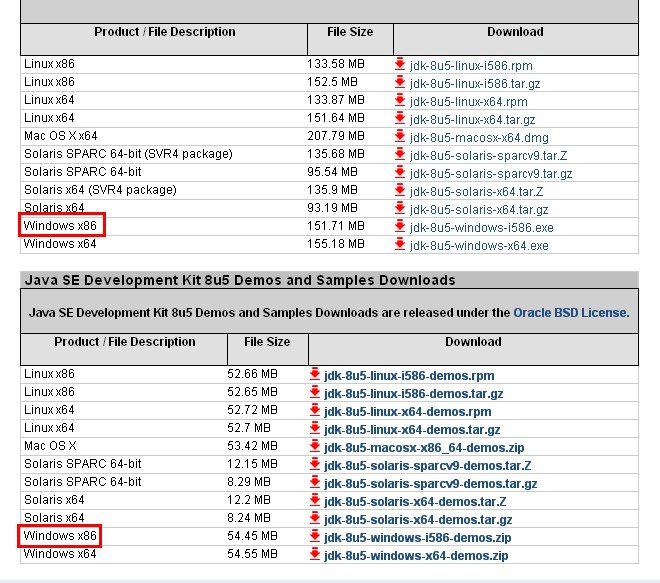Download jdk-8u5-linux-i586-demos.tar.gz link
Viewport: 660px width, 583px height.
point(414,394)
